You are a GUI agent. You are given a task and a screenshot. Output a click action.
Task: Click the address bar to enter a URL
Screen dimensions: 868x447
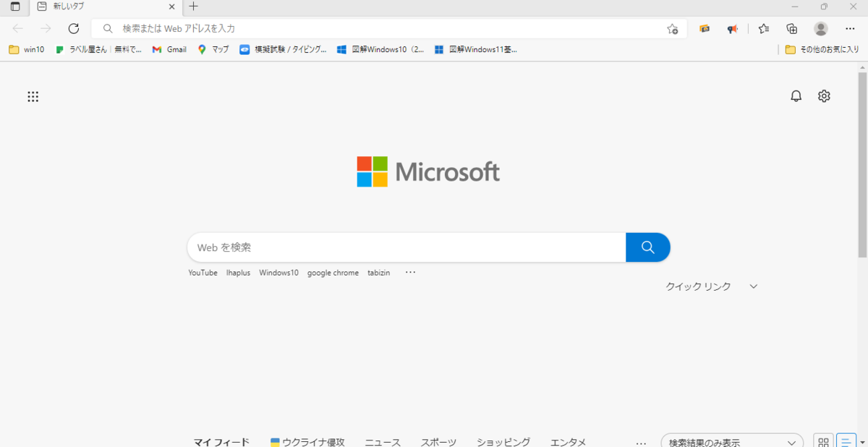389,28
